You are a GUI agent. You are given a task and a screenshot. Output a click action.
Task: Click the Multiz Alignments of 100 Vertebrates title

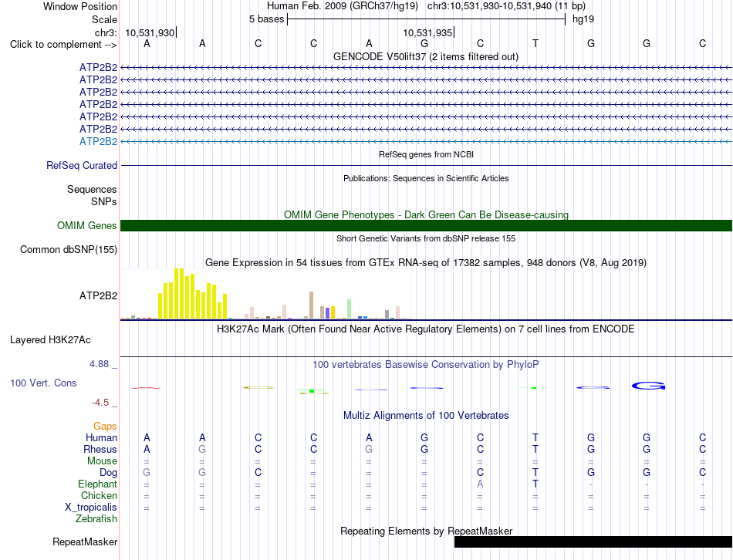[426, 415]
